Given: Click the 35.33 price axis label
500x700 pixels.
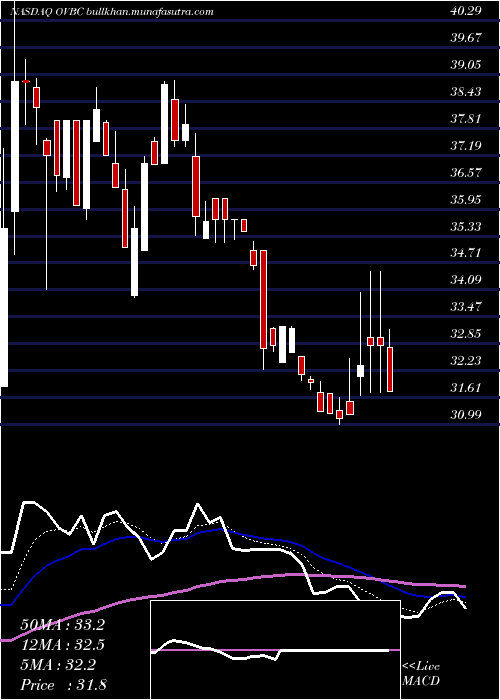Looking at the screenshot, I should 466,226.
